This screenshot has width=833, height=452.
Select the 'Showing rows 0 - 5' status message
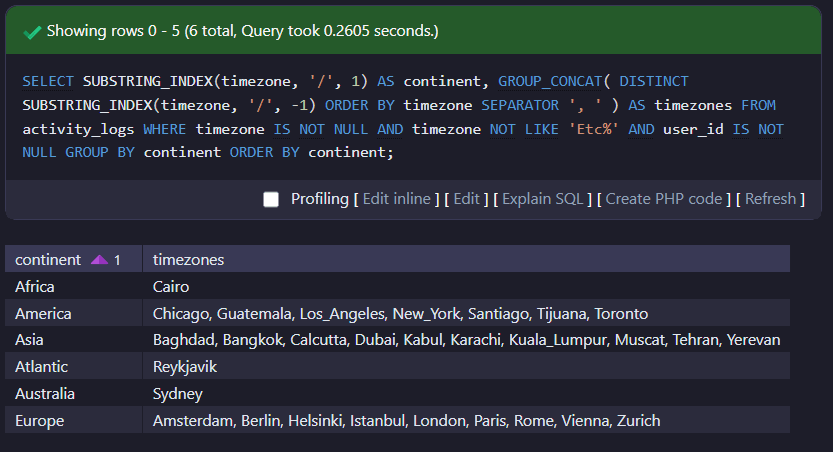click(x=243, y=31)
